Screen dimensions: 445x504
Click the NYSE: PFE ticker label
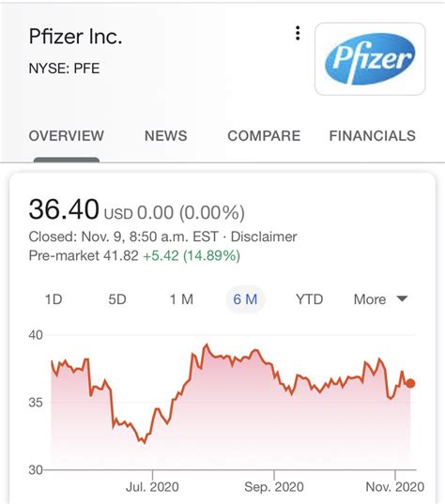pyautogui.click(x=64, y=69)
